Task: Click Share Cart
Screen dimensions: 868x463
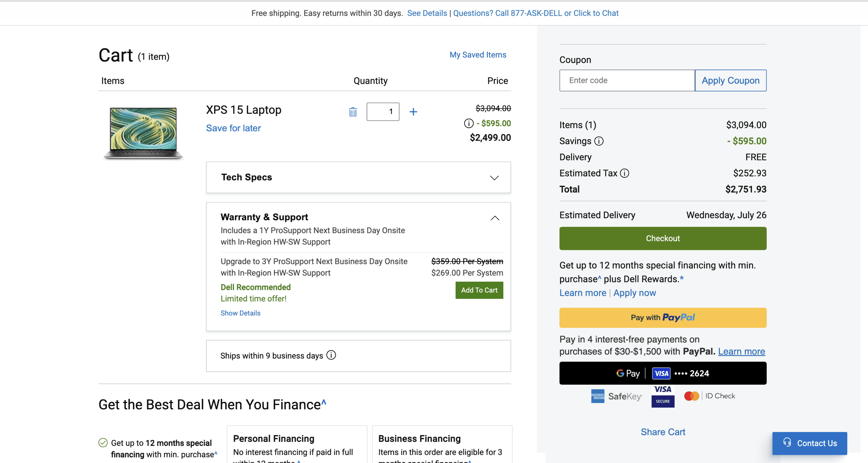Action: click(663, 432)
